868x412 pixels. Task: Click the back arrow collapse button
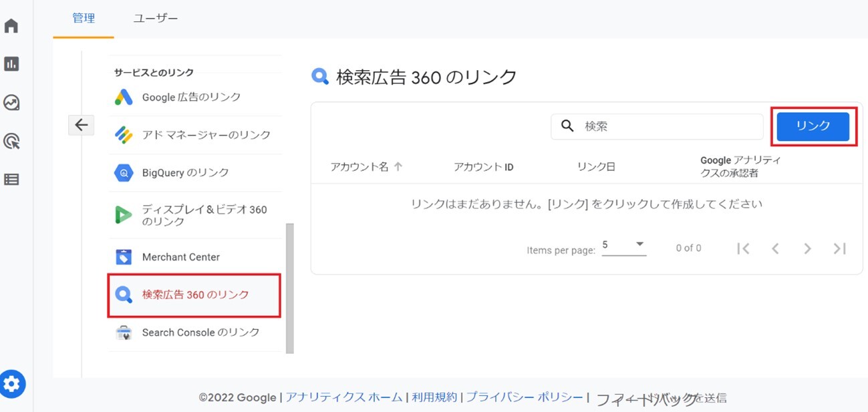[81, 125]
